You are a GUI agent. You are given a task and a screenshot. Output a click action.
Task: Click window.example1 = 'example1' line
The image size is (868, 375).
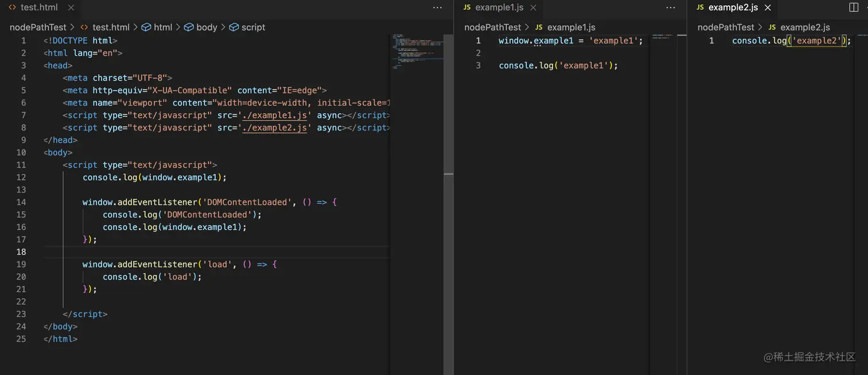point(571,40)
